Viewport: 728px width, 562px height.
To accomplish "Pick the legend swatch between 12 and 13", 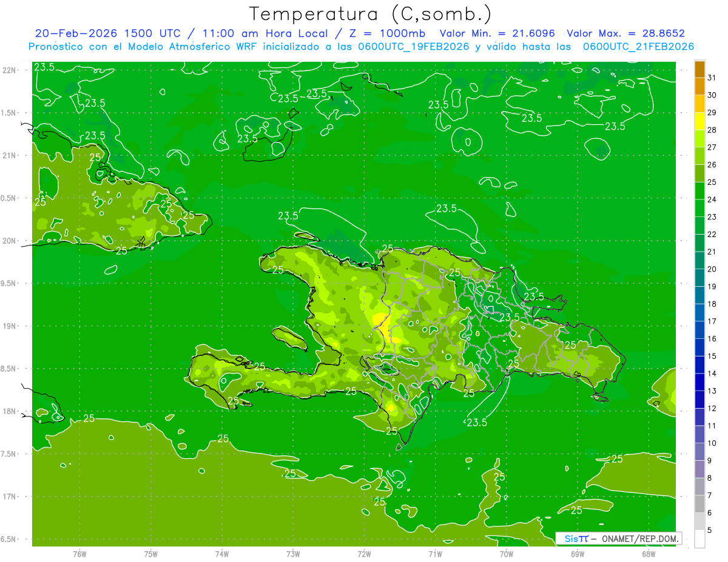I will click(699, 400).
